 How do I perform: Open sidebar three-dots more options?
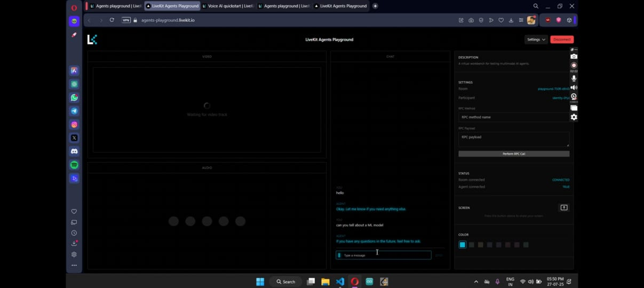coord(74,265)
